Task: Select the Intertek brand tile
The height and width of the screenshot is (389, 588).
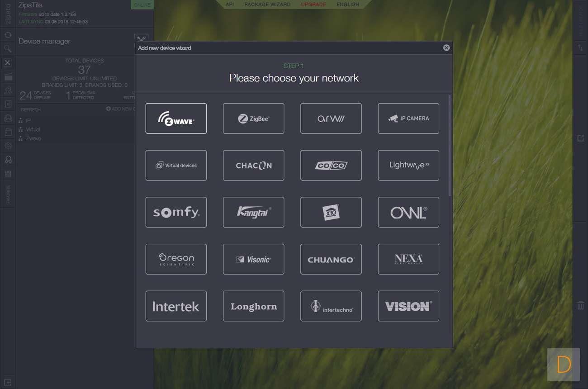Action: pyautogui.click(x=176, y=306)
